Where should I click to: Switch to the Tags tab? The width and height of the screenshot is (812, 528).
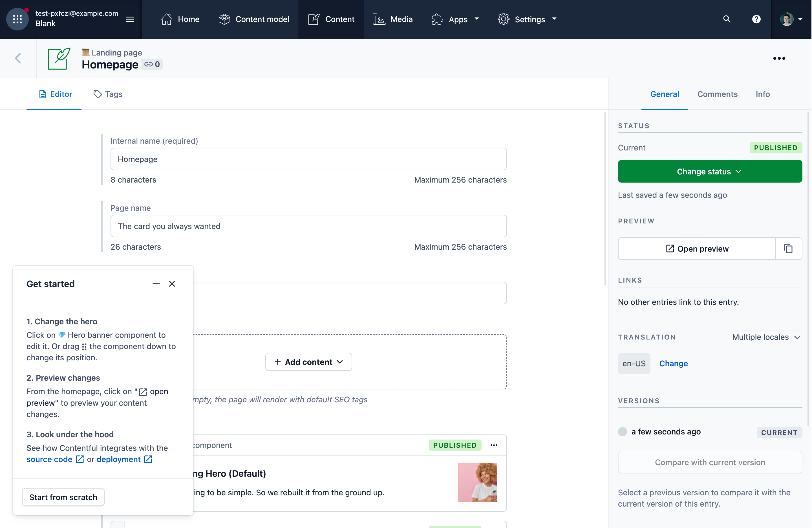(x=108, y=94)
